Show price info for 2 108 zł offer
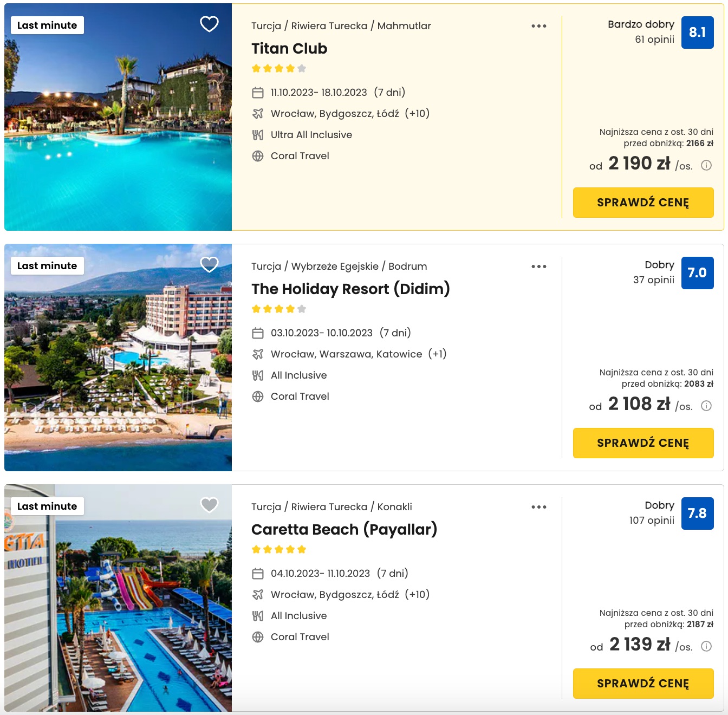The width and height of the screenshot is (728, 715). click(x=706, y=406)
